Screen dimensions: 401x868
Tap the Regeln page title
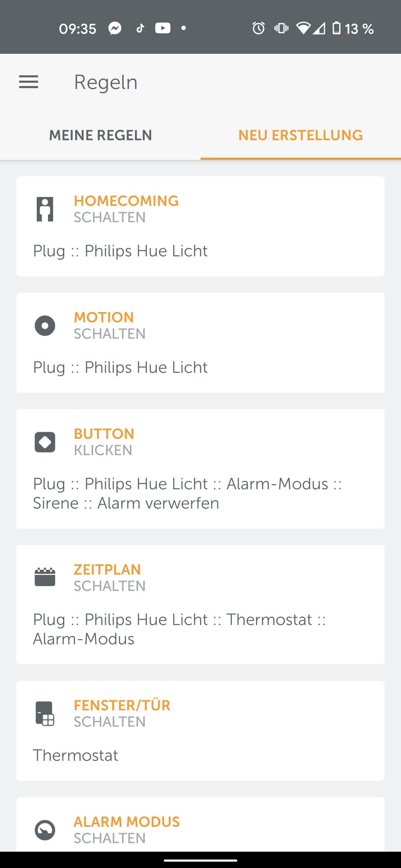tap(106, 82)
